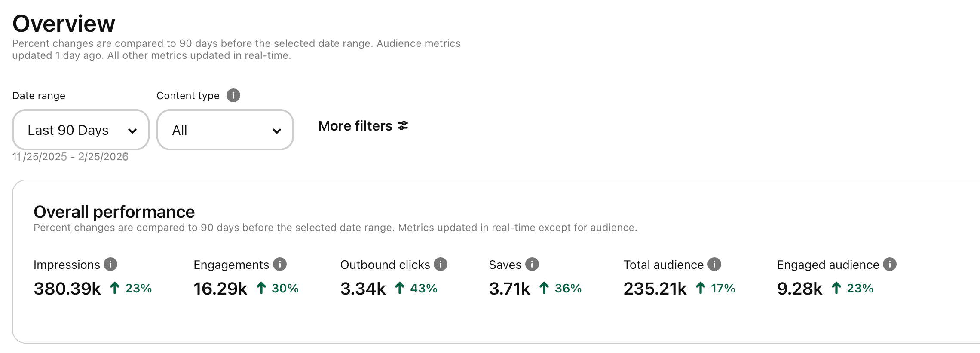This screenshot has height=353, width=980.
Task: Click the Overall performance heading
Action: click(114, 212)
